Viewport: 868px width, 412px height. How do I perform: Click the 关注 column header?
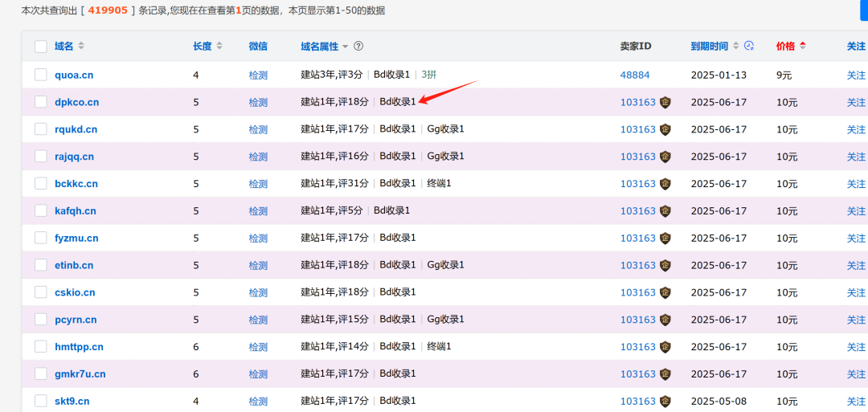(x=856, y=47)
